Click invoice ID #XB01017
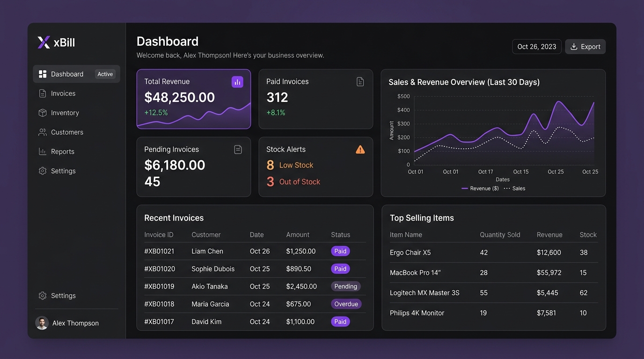The width and height of the screenshot is (644, 359). 159,322
